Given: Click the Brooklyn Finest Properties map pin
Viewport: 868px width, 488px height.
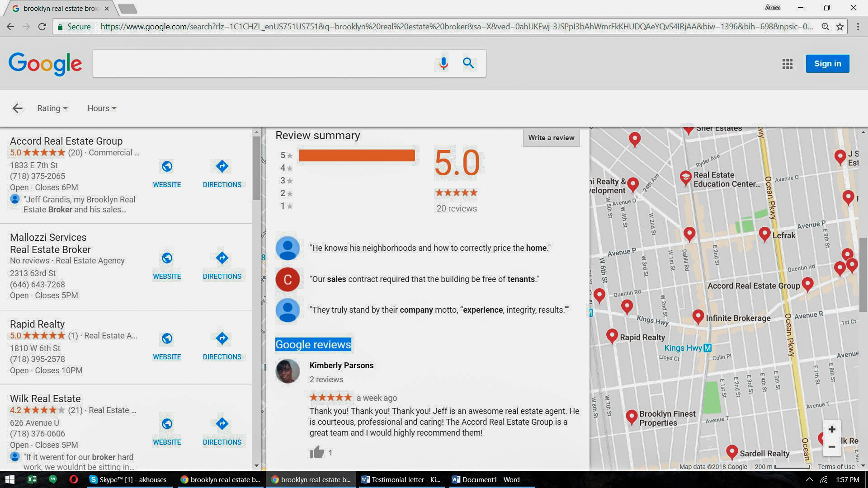Looking at the screenshot, I should 632,417.
